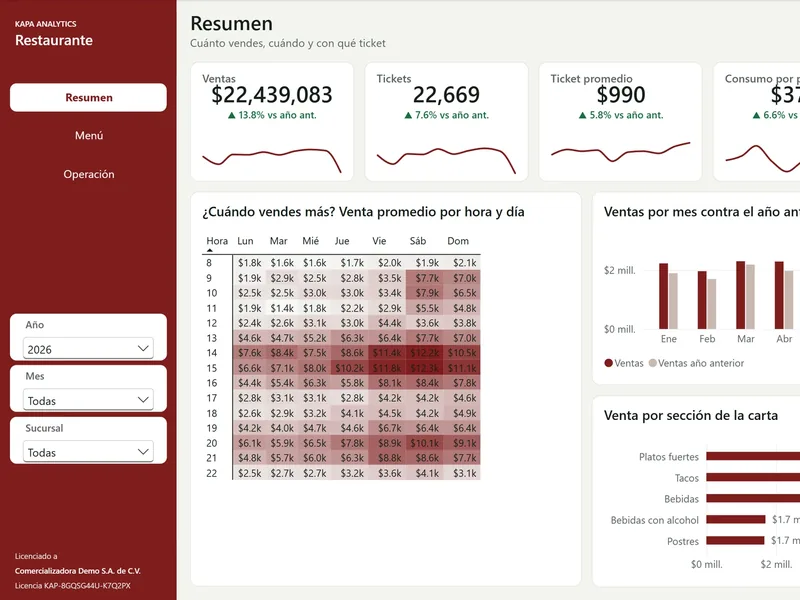Click the Ventas año anterior legend swatch
The width and height of the screenshot is (800, 600).
pos(653,363)
